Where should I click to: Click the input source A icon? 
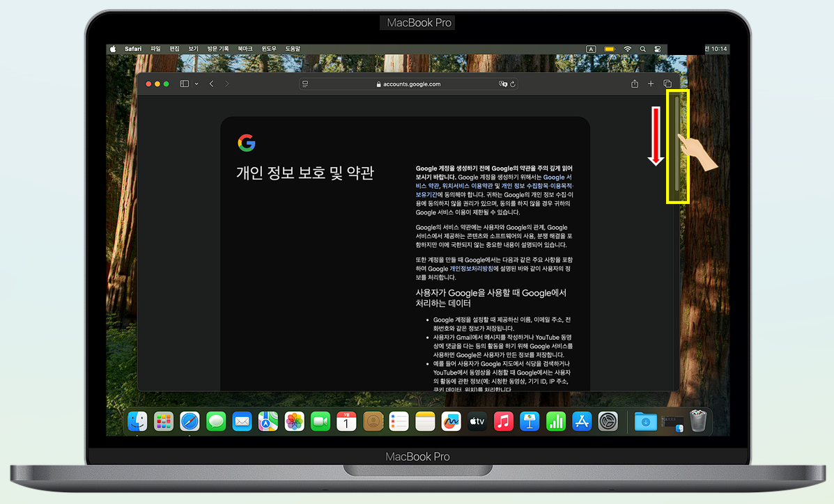[591, 49]
